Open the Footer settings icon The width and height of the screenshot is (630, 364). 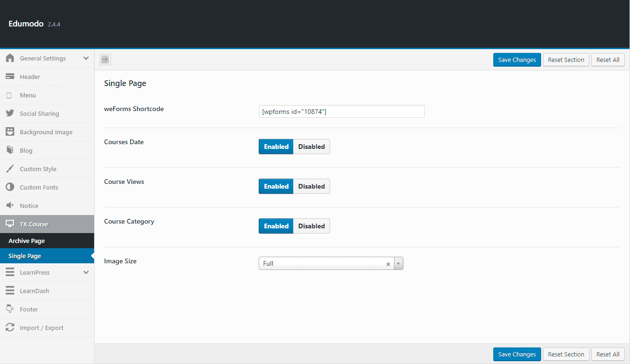(x=11, y=309)
